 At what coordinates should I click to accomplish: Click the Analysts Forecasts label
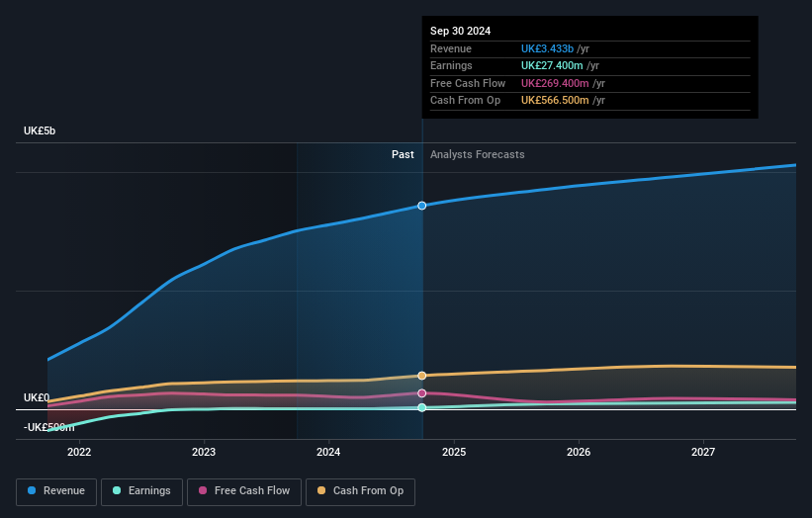click(x=477, y=154)
